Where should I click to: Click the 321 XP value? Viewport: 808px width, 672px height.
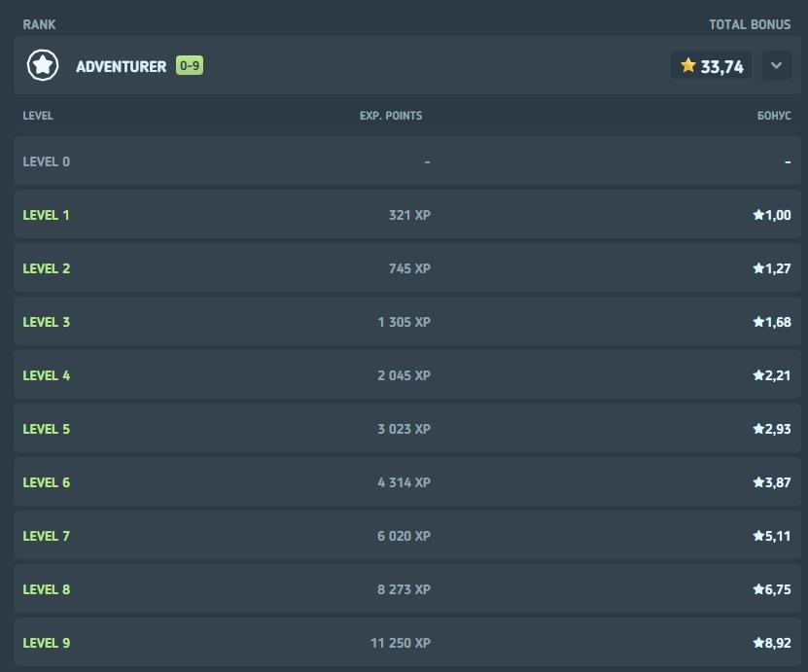409,215
